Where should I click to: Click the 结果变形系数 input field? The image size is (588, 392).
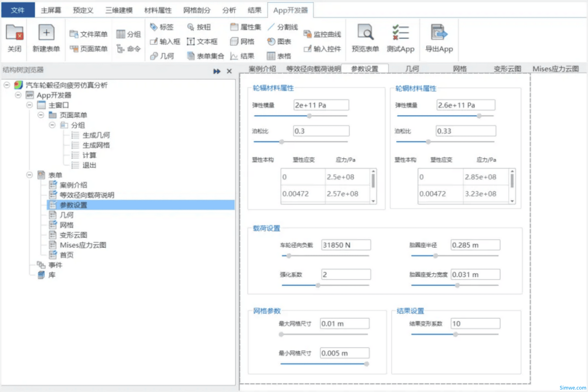point(475,323)
